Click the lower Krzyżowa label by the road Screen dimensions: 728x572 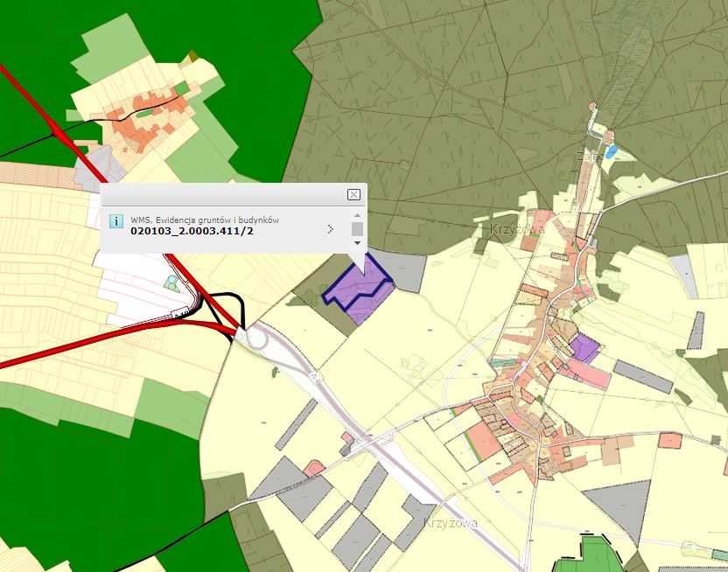tap(451, 523)
